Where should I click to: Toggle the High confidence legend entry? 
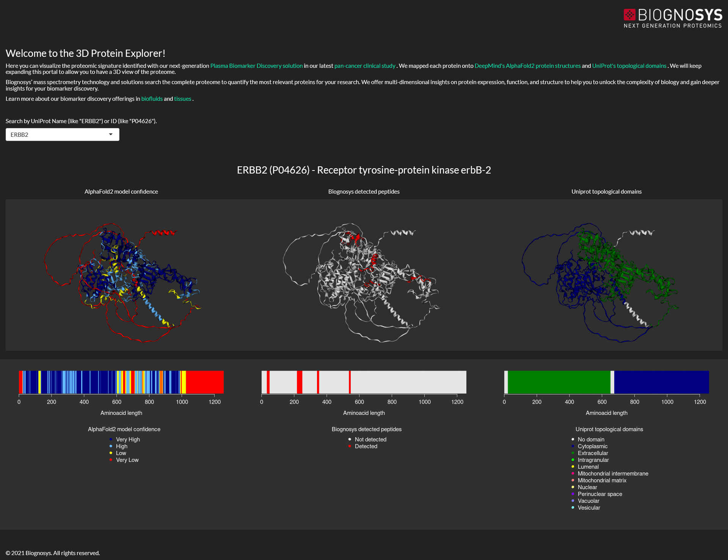[x=118, y=446]
